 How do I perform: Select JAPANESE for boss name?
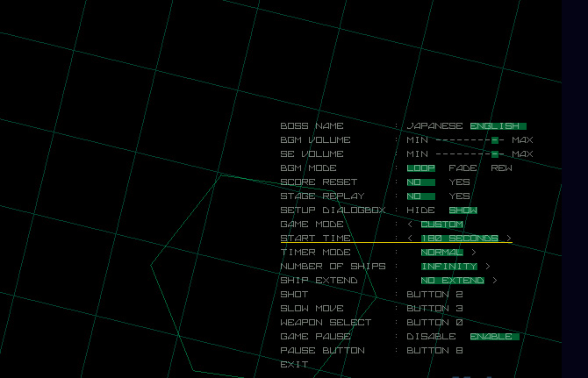[434, 126]
